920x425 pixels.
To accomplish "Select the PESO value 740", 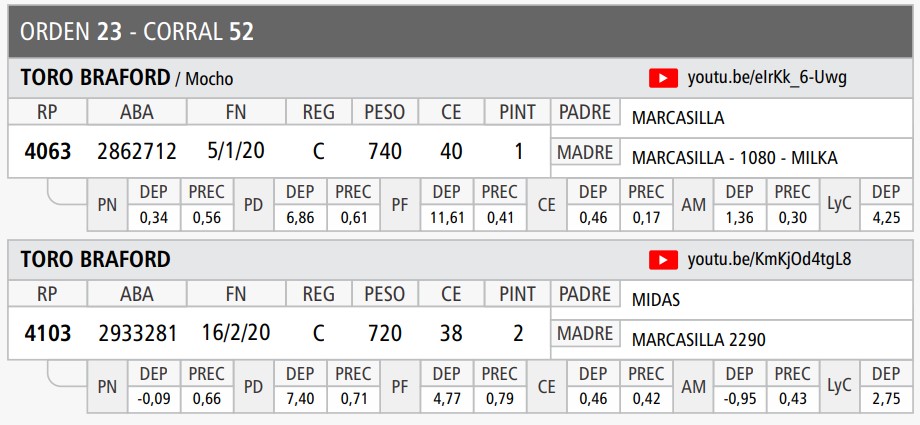I will point(385,152).
